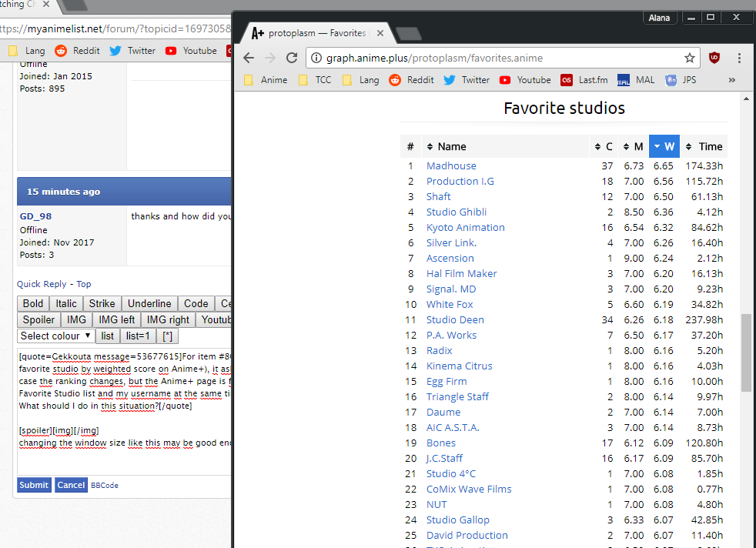This screenshot has width=756, height=548.
Task: Click into the address bar URL
Action: coord(493,58)
